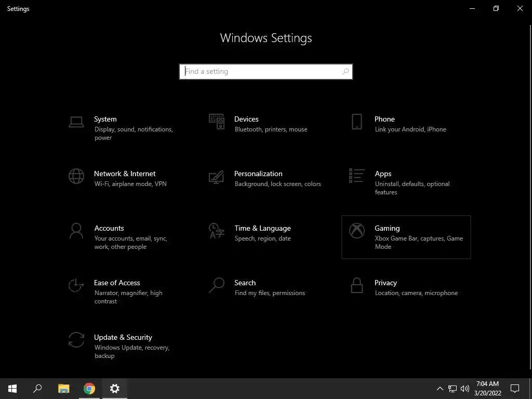Viewport: 532px width, 399px height.
Task: Click 'Wi-Fi, airplane mode, VPN' description
Action: 130,184
